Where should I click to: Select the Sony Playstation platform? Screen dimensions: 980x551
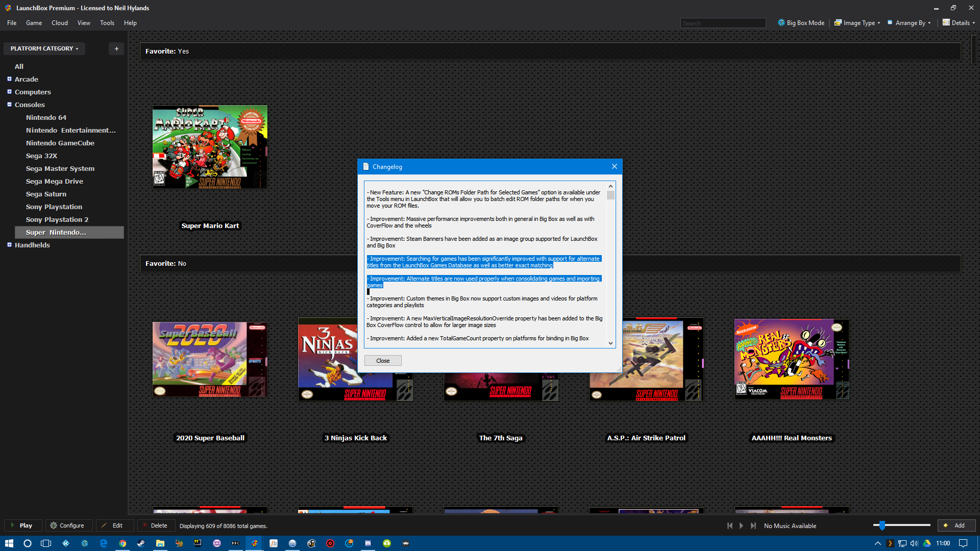(54, 207)
